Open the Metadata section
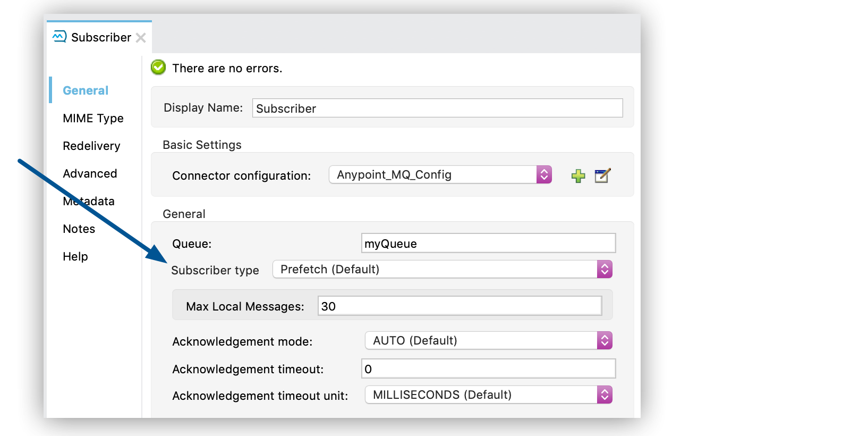 [x=89, y=201]
